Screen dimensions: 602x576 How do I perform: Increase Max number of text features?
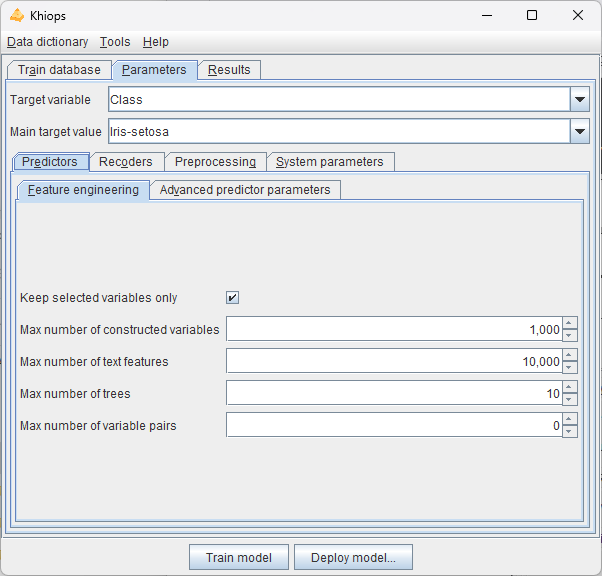point(569,355)
